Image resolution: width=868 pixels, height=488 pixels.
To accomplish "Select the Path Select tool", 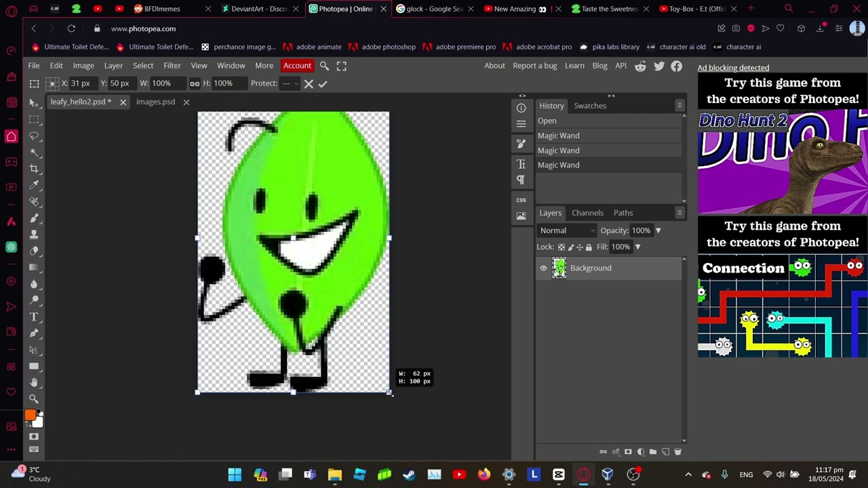I will pyautogui.click(x=34, y=350).
